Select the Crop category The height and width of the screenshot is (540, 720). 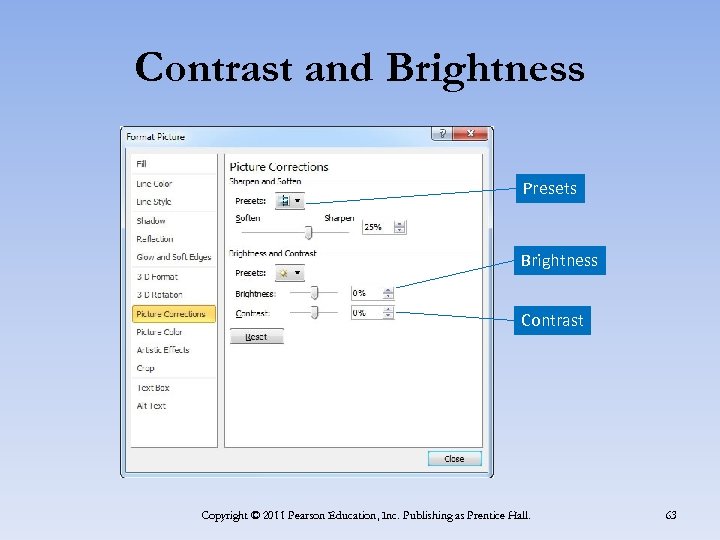pyautogui.click(x=146, y=368)
